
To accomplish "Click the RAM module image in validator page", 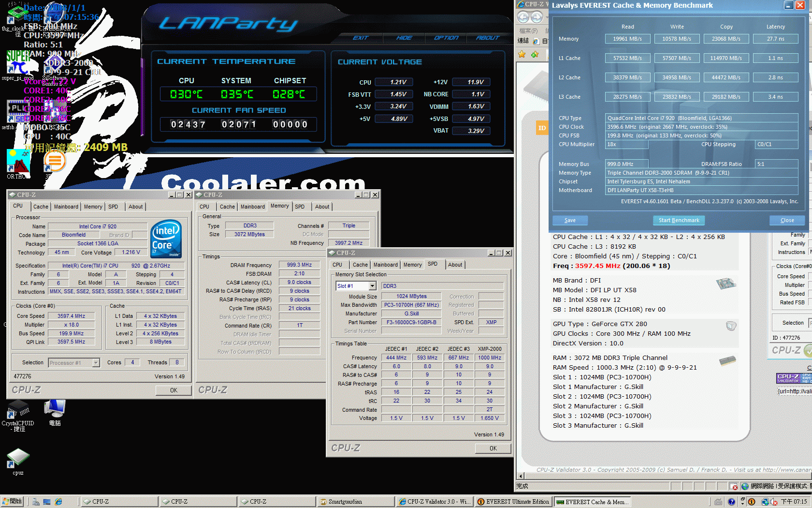I will tap(727, 361).
